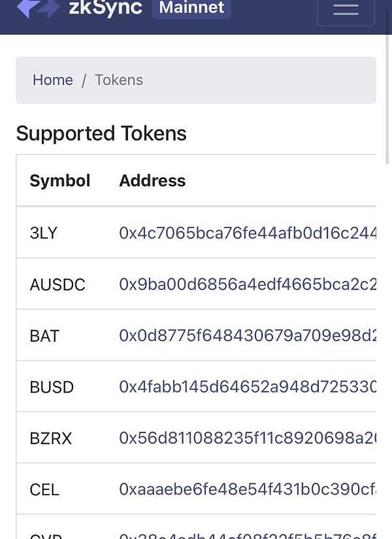Click the zkSync arrows logo icon

[x=38, y=8]
